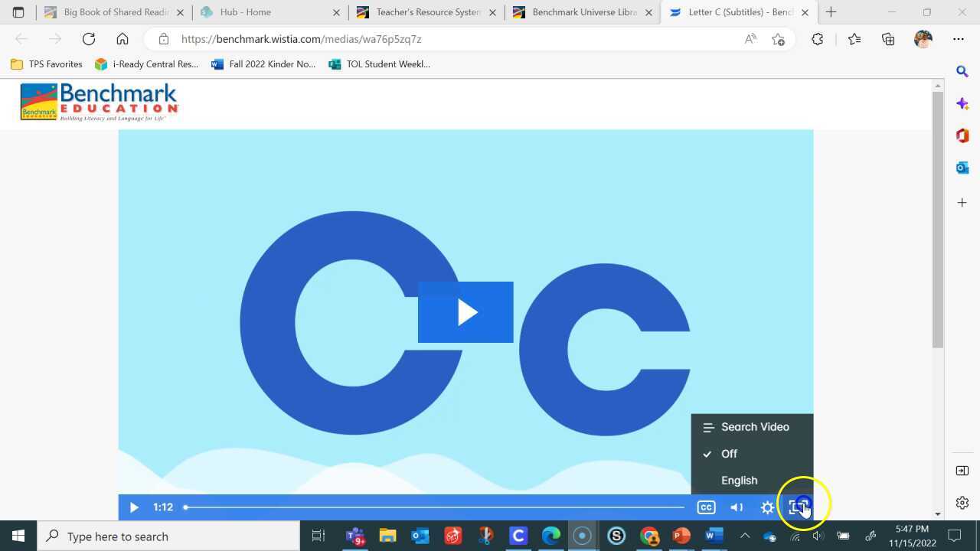This screenshot has width=980, height=551.
Task: Refresh the current webpage
Action: click(x=88, y=39)
